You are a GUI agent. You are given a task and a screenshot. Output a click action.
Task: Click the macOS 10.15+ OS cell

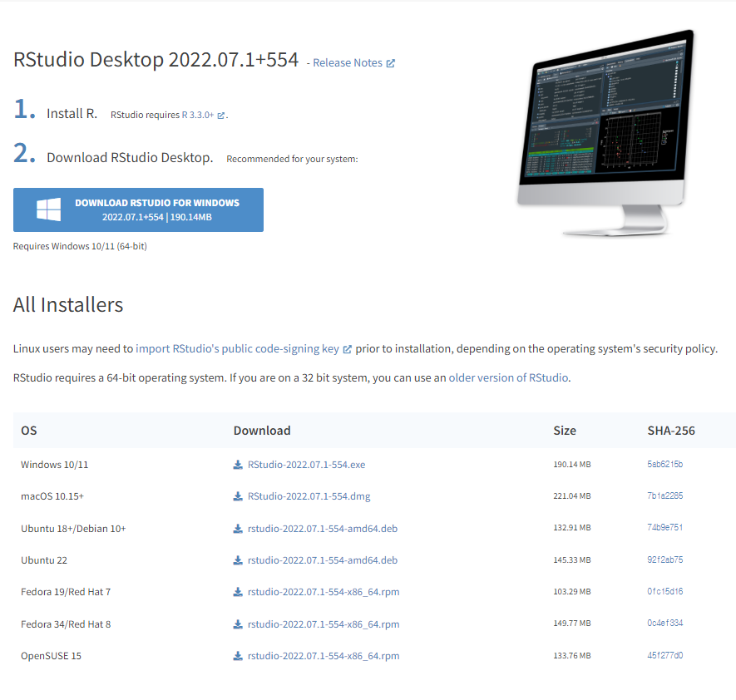pos(52,496)
